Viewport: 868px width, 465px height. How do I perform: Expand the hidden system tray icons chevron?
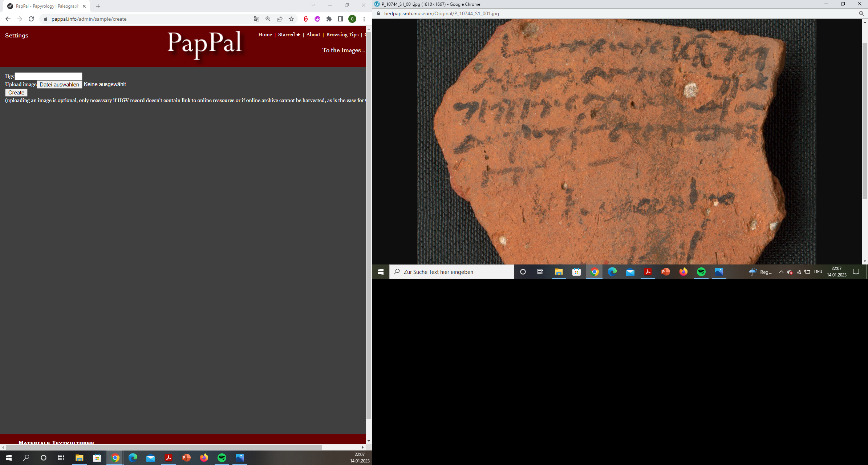click(781, 272)
